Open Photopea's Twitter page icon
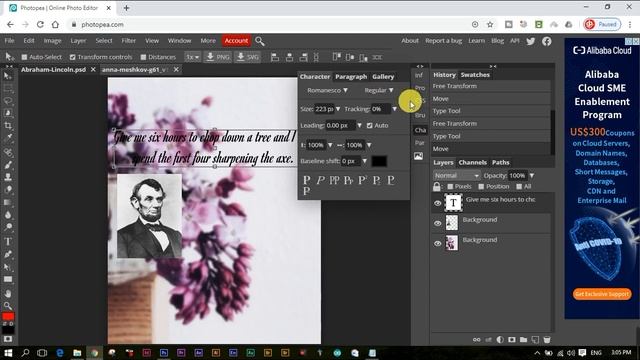 [531, 41]
